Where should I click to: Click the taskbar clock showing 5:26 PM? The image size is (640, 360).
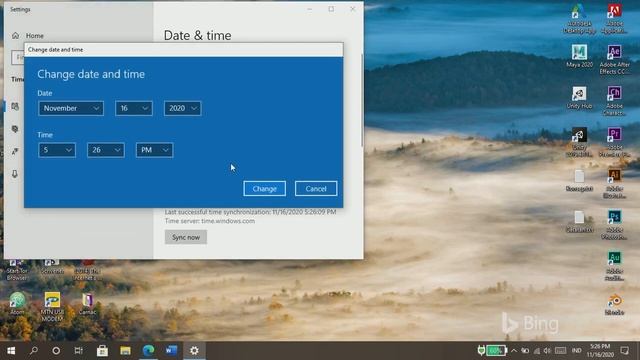pyautogui.click(x=600, y=351)
